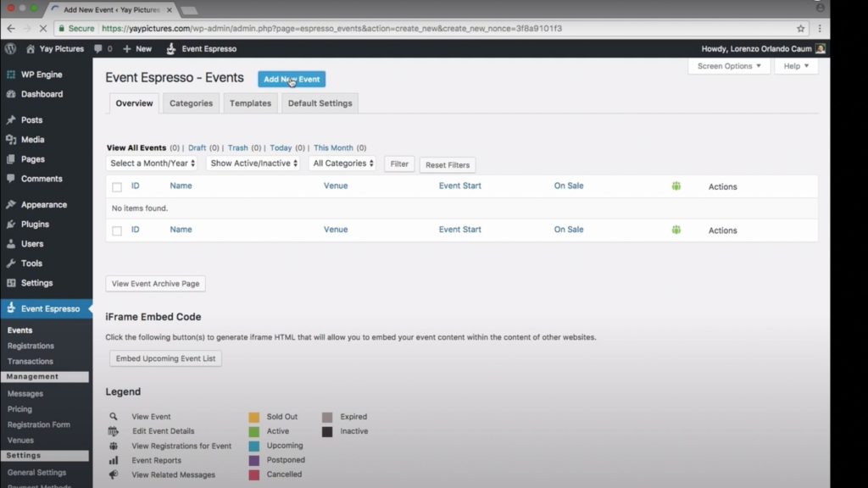Open the Default Settings tab
868x488 pixels.
[320, 103]
